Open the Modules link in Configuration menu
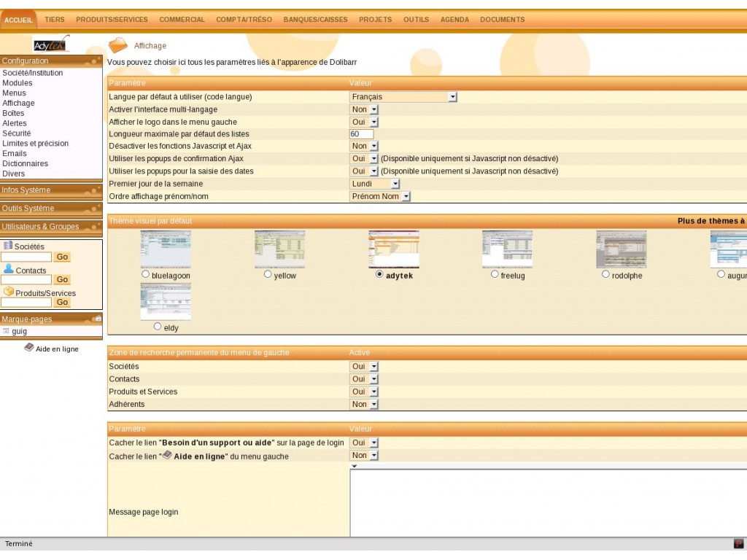This screenshot has width=747, height=560. (x=18, y=83)
